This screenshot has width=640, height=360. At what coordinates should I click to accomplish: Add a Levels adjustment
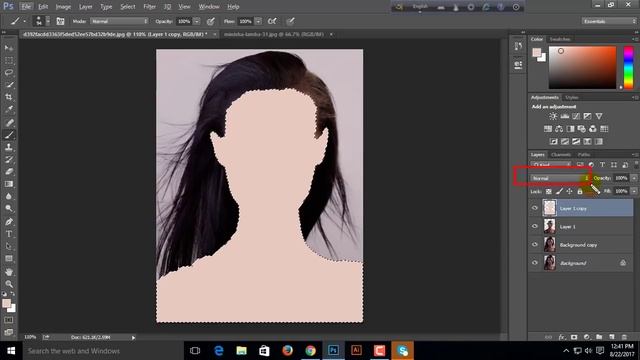click(x=564, y=116)
